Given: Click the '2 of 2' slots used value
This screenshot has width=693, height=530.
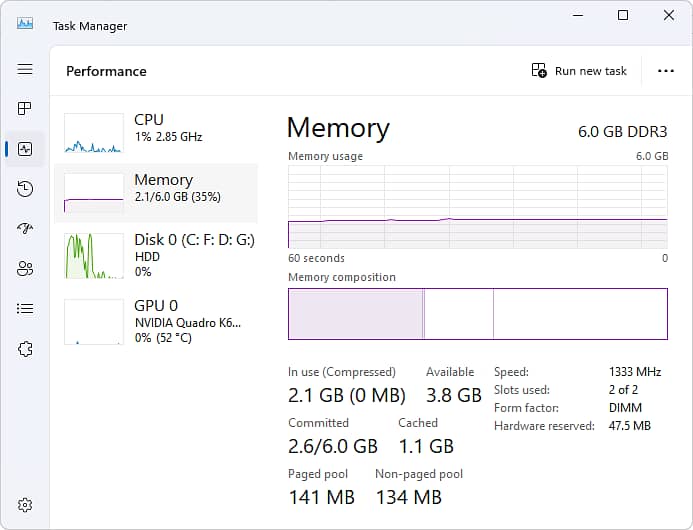Looking at the screenshot, I should point(623,390).
